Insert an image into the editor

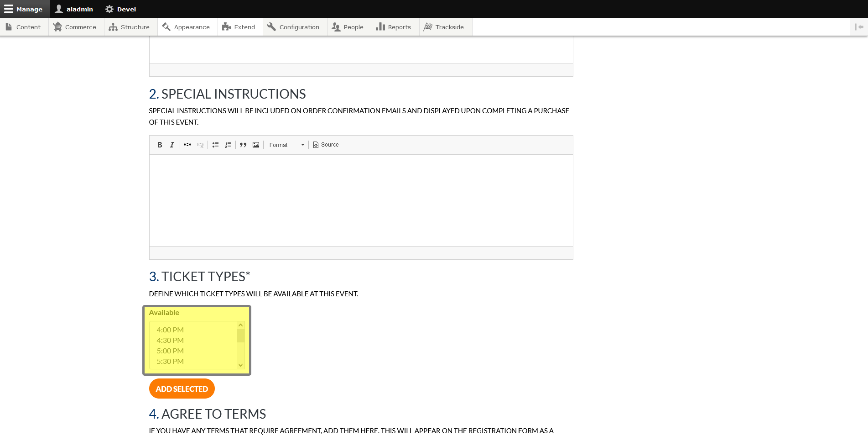click(256, 145)
